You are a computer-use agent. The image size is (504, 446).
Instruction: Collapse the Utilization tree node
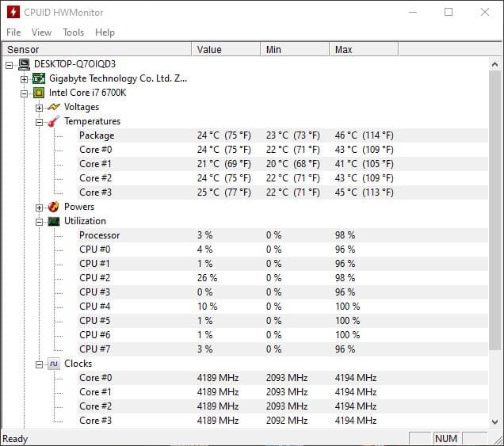[39, 222]
